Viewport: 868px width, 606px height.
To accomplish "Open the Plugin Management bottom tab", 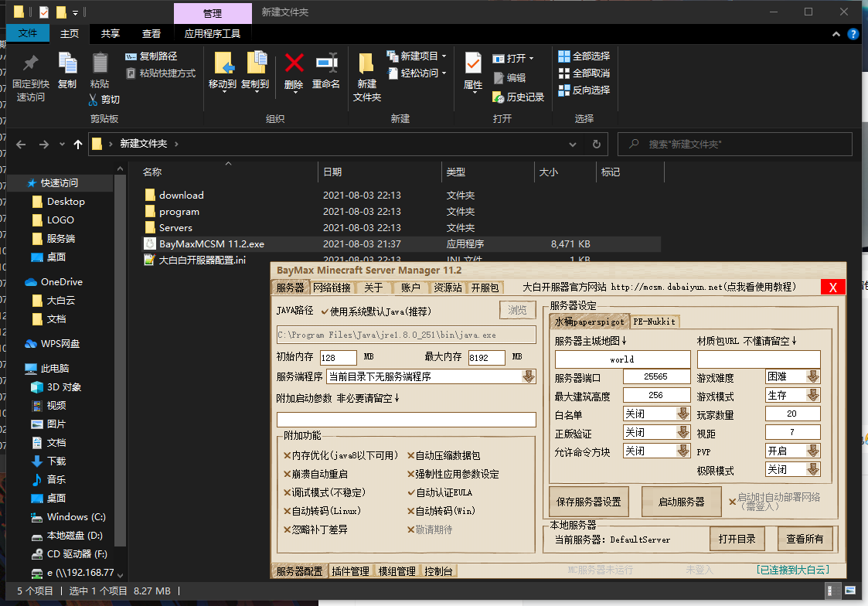I will pyautogui.click(x=350, y=571).
